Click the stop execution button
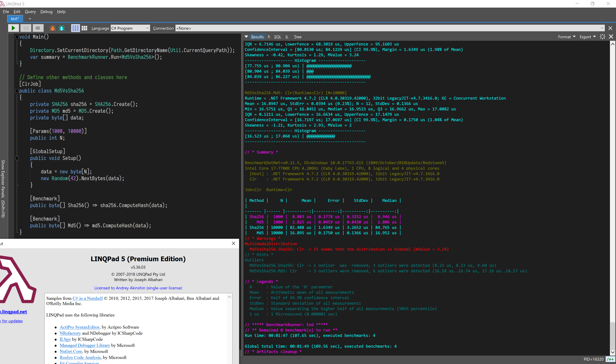The height and width of the screenshot is (364, 616). [38, 28]
